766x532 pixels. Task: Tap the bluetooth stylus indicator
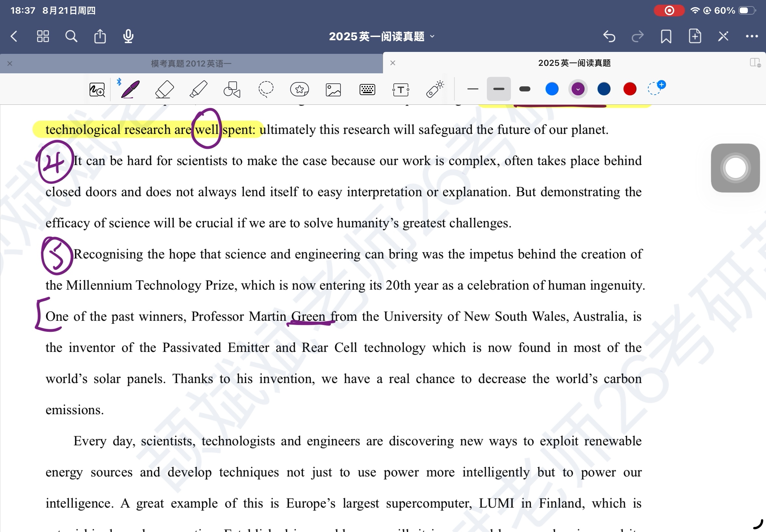coord(119,82)
